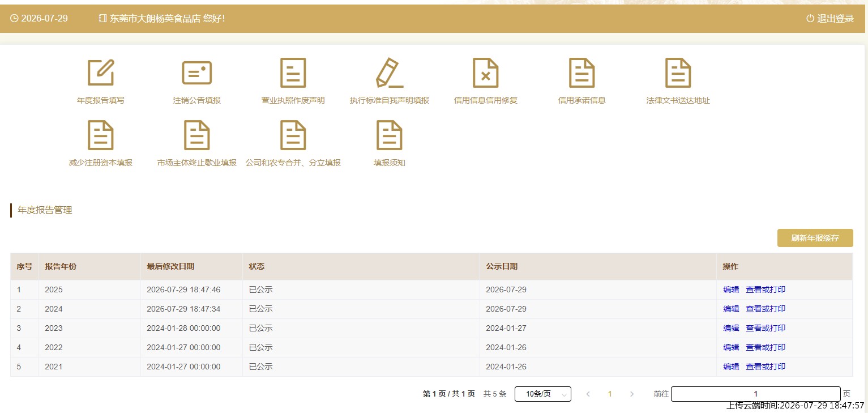The height and width of the screenshot is (413, 868).
Task: Open 年度报告填写 icon
Action: click(x=101, y=73)
